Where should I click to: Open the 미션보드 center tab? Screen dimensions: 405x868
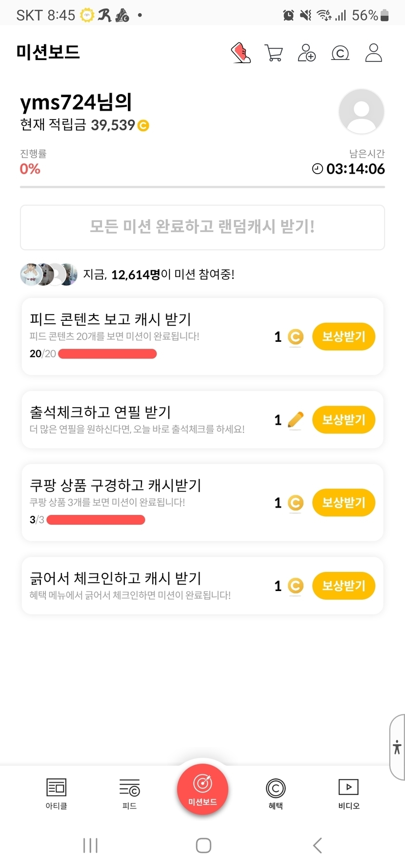202,789
